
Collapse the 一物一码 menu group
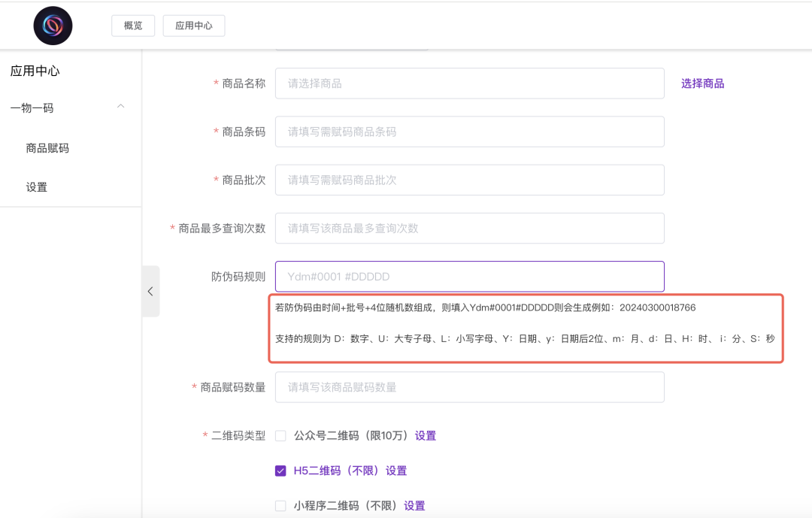point(120,108)
